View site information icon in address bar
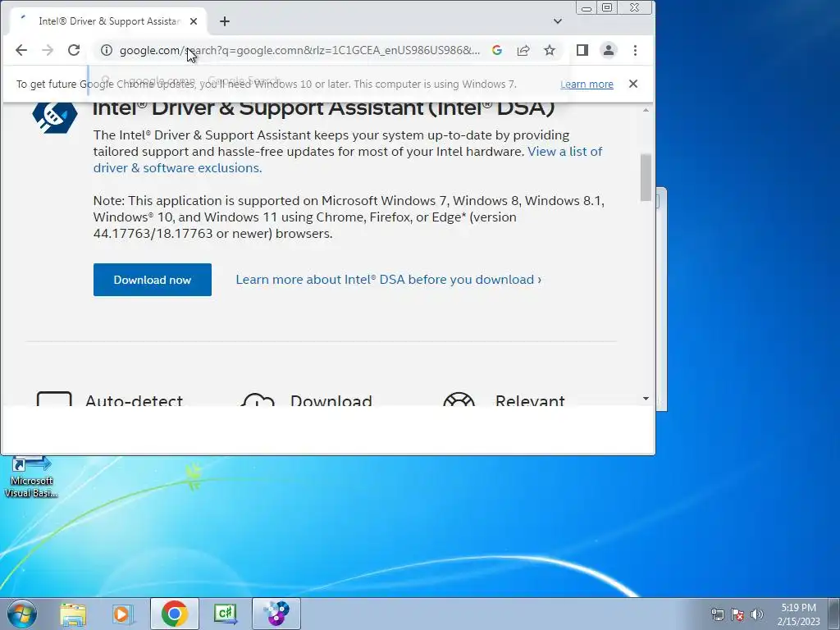The image size is (840, 630). [107, 50]
